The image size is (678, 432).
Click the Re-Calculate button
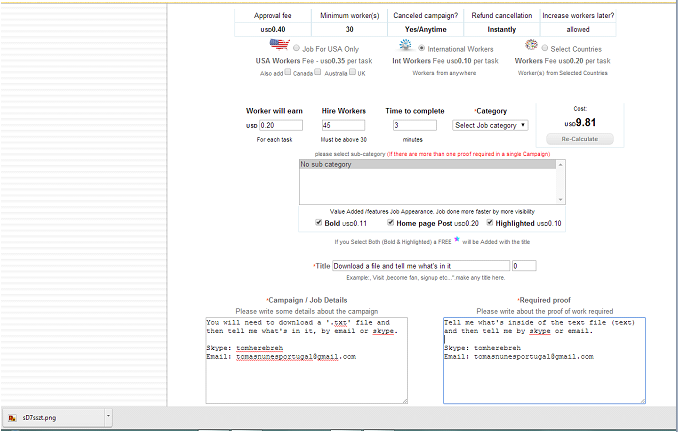pyautogui.click(x=580, y=139)
